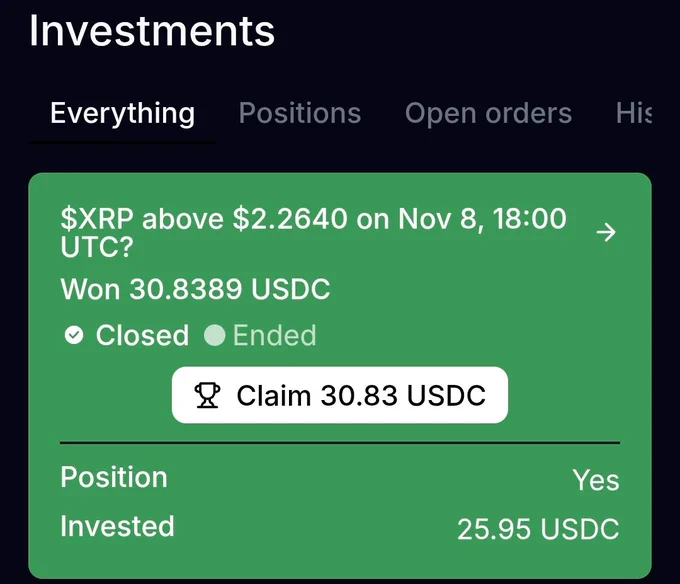
Task: Click the divider line above Position
Action: pyautogui.click(x=340, y=442)
